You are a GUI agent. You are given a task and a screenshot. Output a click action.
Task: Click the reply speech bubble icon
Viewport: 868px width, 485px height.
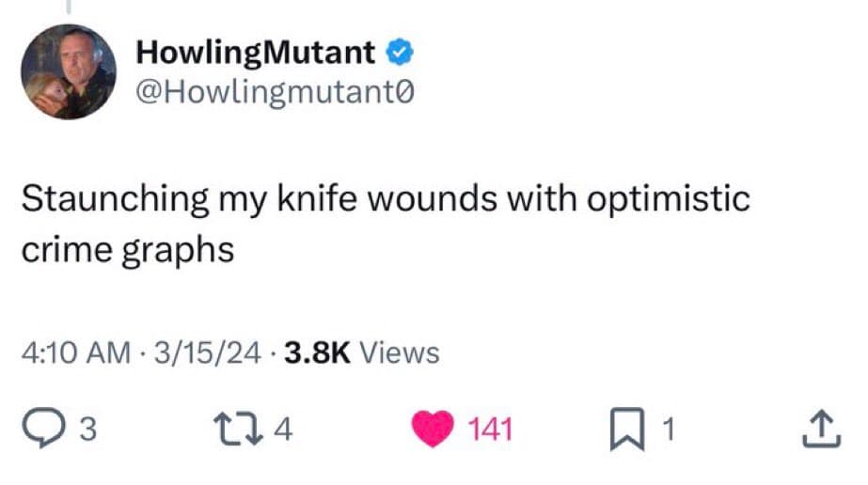click(x=44, y=430)
